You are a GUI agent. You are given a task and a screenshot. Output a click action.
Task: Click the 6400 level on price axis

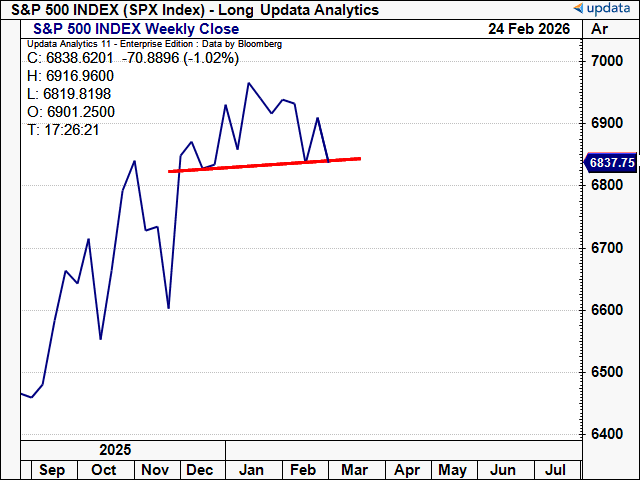point(607,434)
